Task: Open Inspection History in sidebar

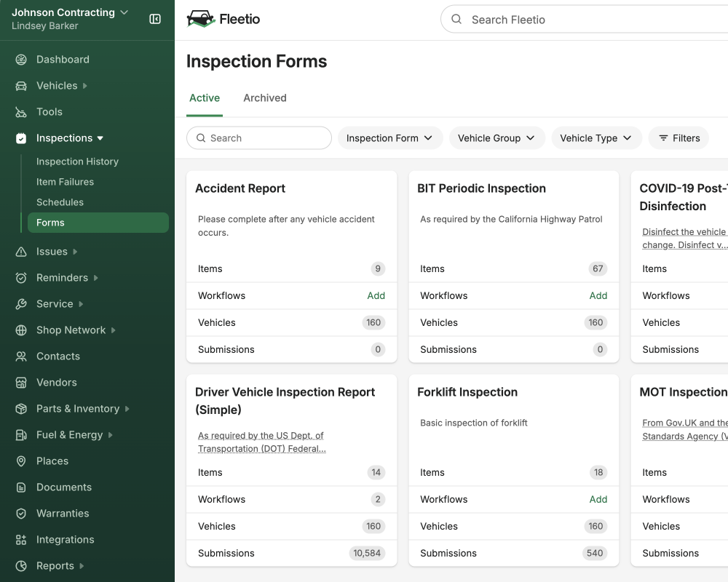Action: point(78,162)
